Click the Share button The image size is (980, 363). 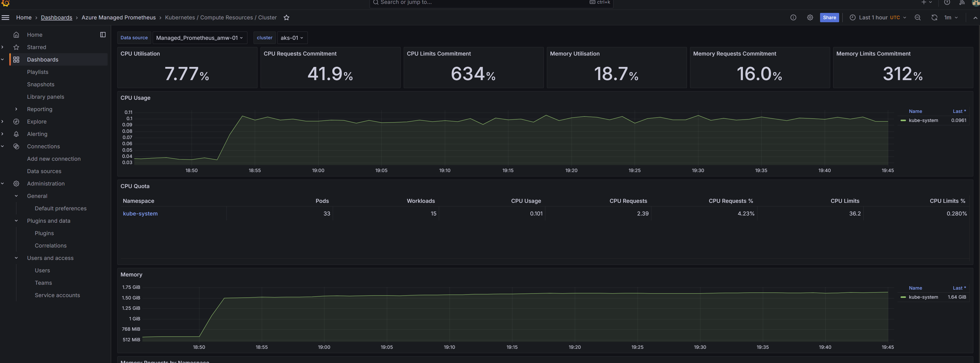point(829,18)
